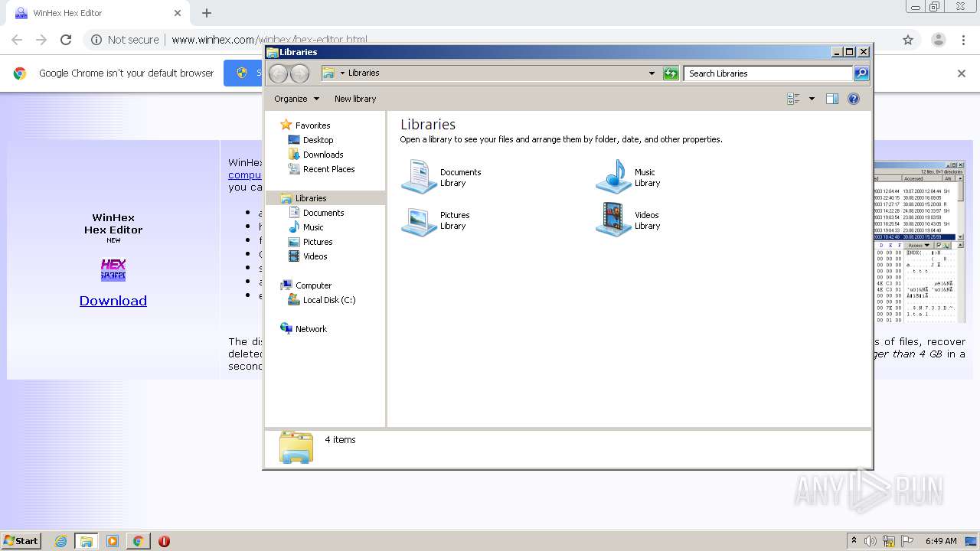980x551 pixels.
Task: Open the Windows Start menu
Action: point(21,540)
